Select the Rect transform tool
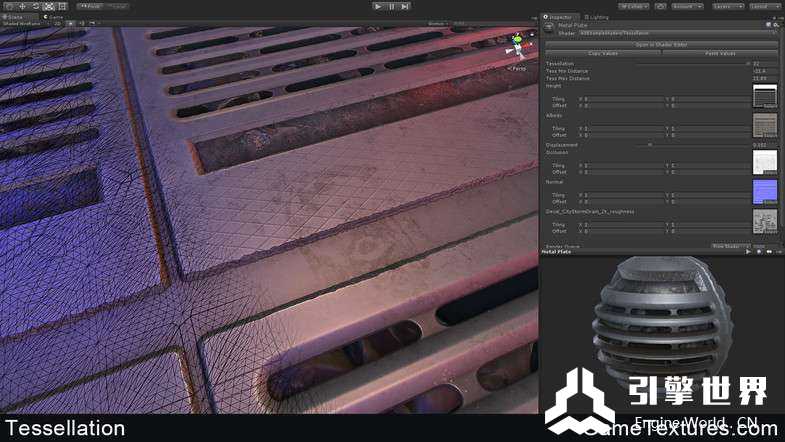 (62, 7)
